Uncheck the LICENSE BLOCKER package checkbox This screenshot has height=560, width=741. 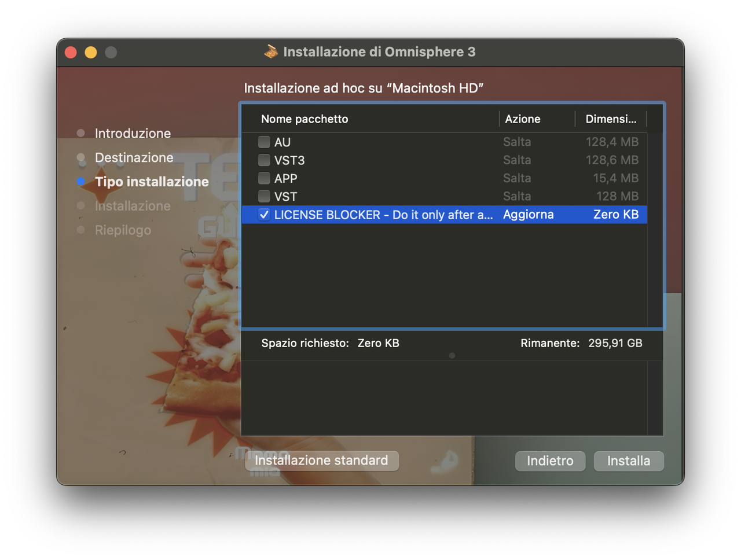(264, 215)
